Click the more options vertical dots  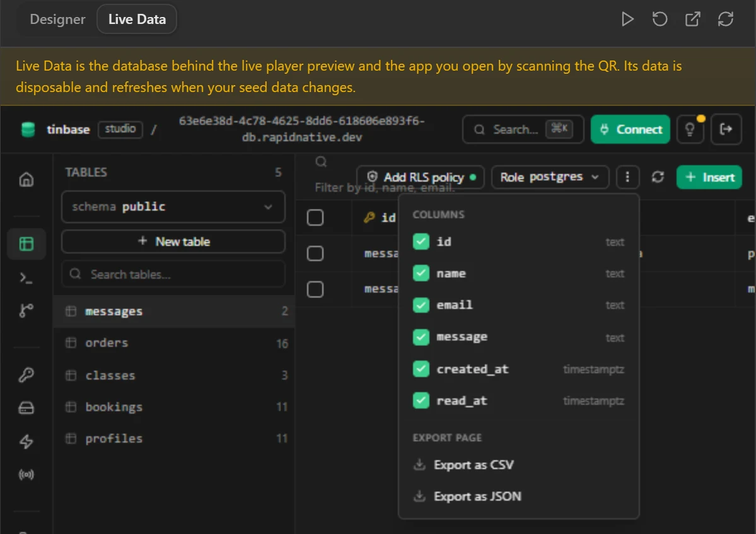627,177
